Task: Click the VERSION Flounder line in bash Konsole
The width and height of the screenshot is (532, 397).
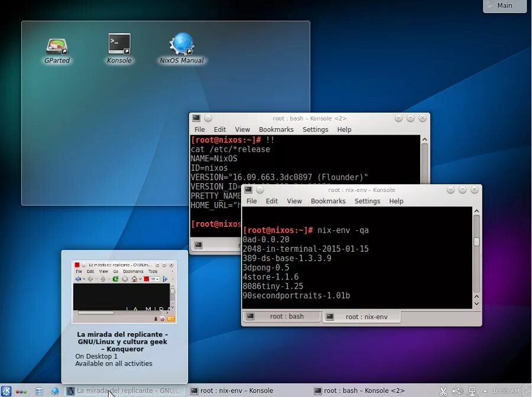Action: [279, 177]
